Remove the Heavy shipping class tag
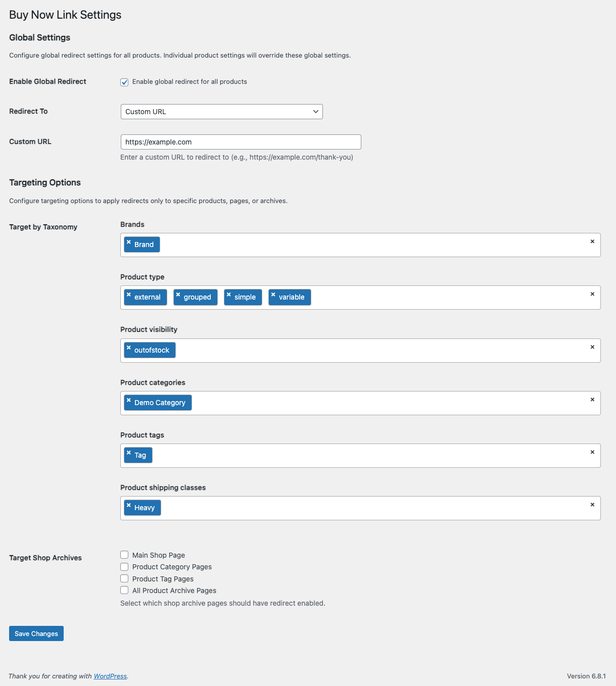 [x=129, y=507]
